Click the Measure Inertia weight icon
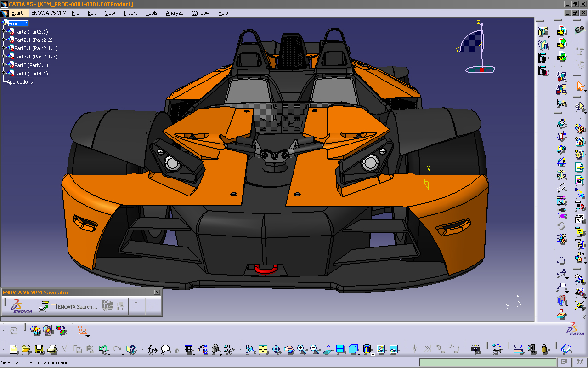 click(x=544, y=350)
